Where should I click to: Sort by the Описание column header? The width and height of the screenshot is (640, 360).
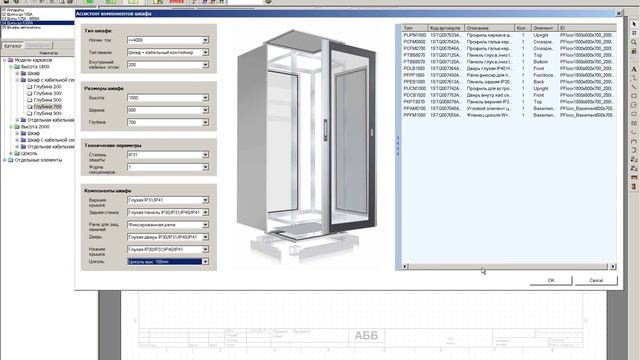(x=489, y=28)
